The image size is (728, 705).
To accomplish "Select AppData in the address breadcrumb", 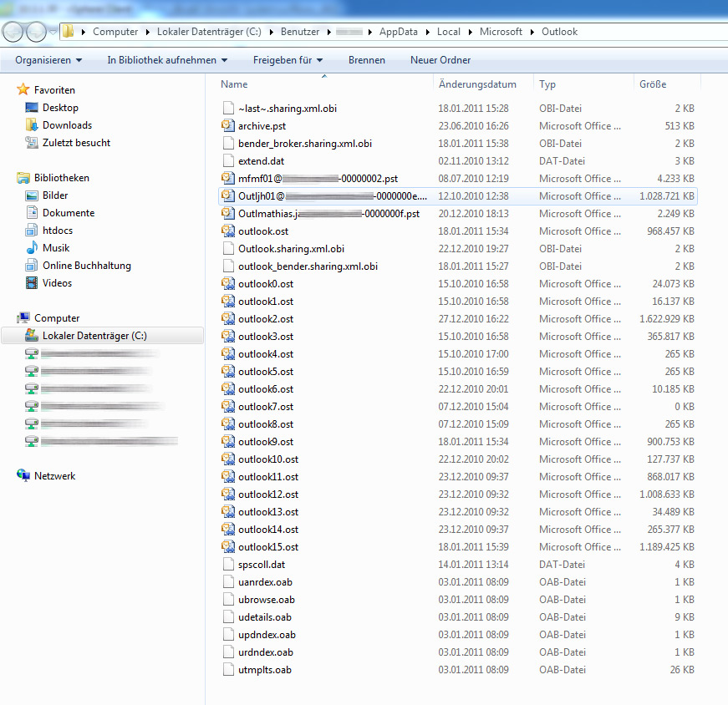I will (399, 32).
